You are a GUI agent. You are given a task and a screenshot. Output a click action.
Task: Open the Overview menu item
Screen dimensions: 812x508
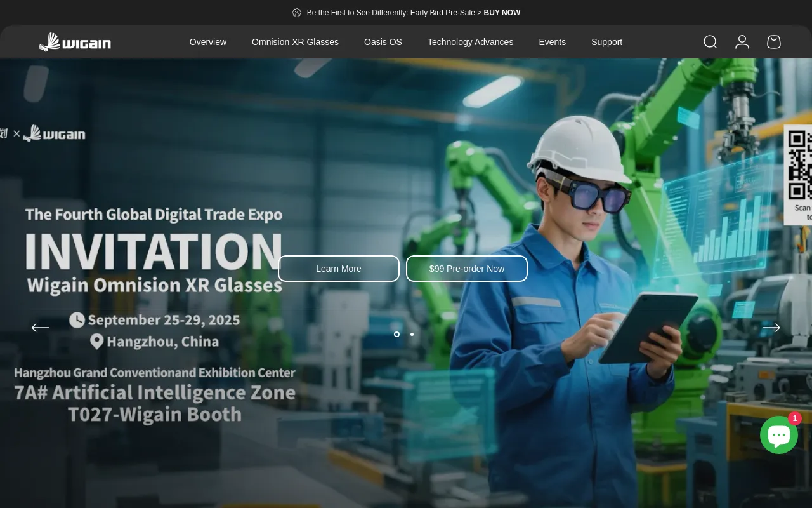click(207, 42)
